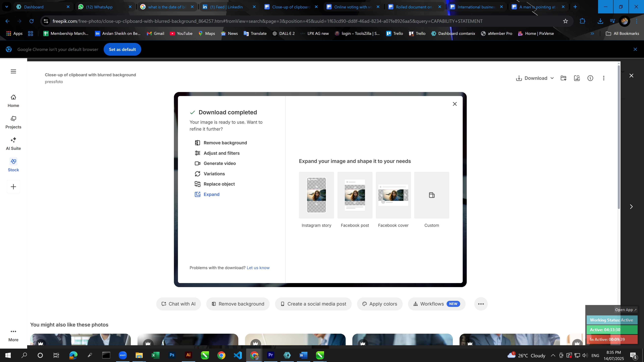This screenshot has width=644, height=362.
Task: Click Open App in tracker widget
Action: [626, 310]
